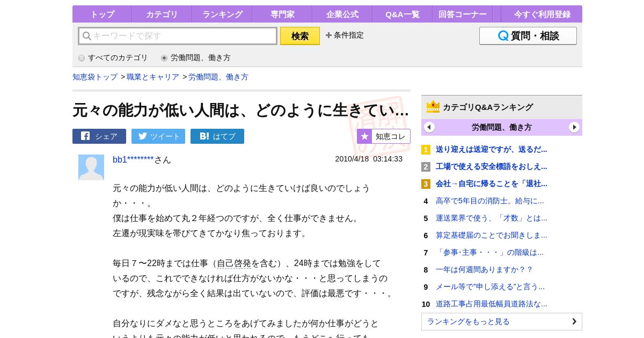Open ranking #3 会社→自宅に帰ること link
Screen dimensions: 644x338
click(x=492, y=183)
